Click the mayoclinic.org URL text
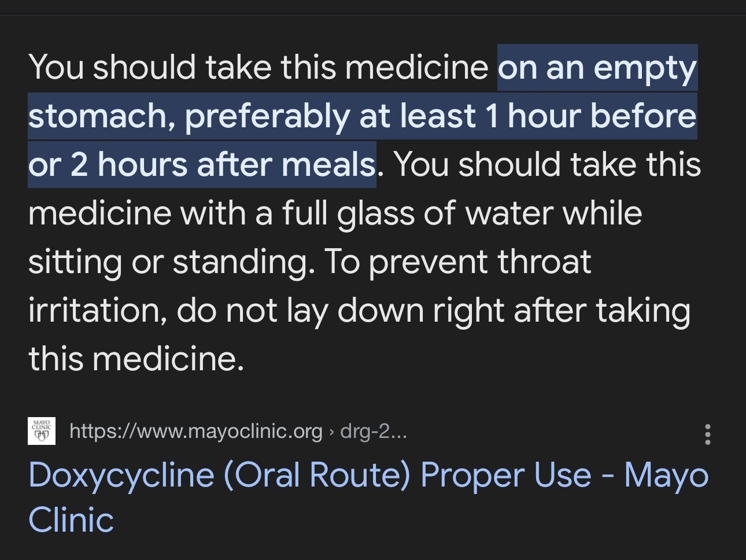 pyautogui.click(x=195, y=432)
